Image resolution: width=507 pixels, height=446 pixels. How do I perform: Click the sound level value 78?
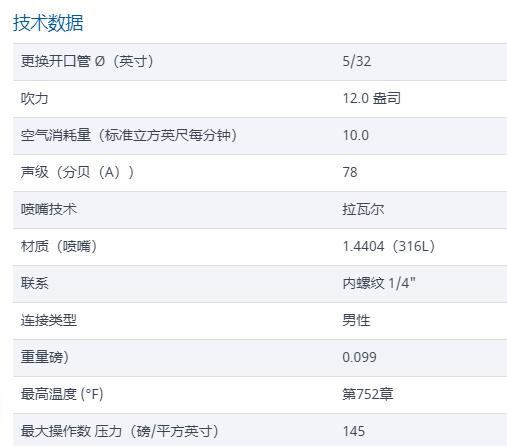(x=350, y=172)
